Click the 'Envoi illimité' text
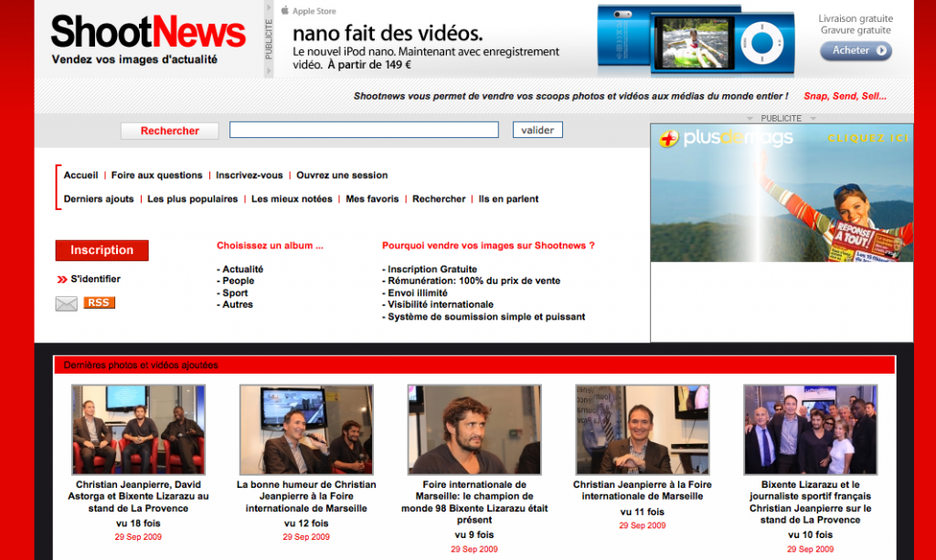This screenshot has height=560, width=936. [x=417, y=293]
